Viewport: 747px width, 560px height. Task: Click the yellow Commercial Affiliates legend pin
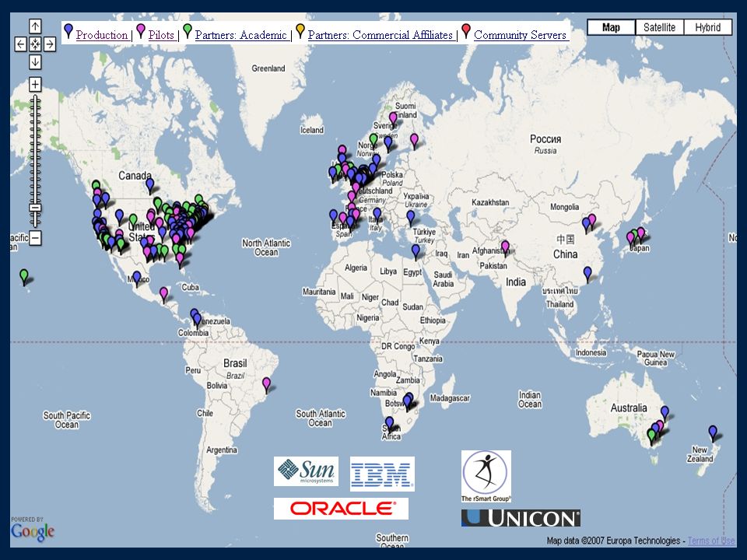tap(300, 30)
